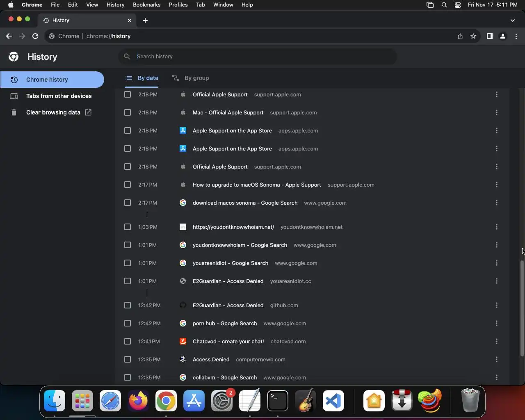Open TextEdit from the dock

click(250, 401)
